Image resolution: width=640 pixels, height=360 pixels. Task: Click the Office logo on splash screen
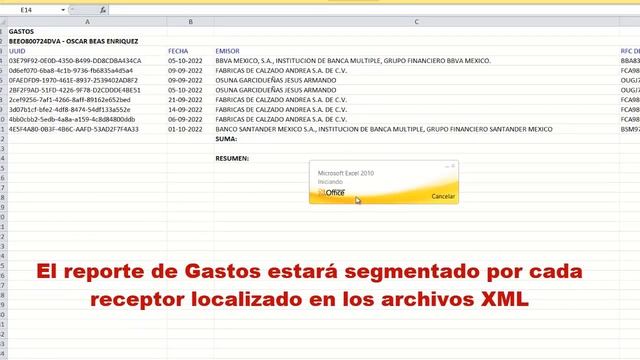331,193
